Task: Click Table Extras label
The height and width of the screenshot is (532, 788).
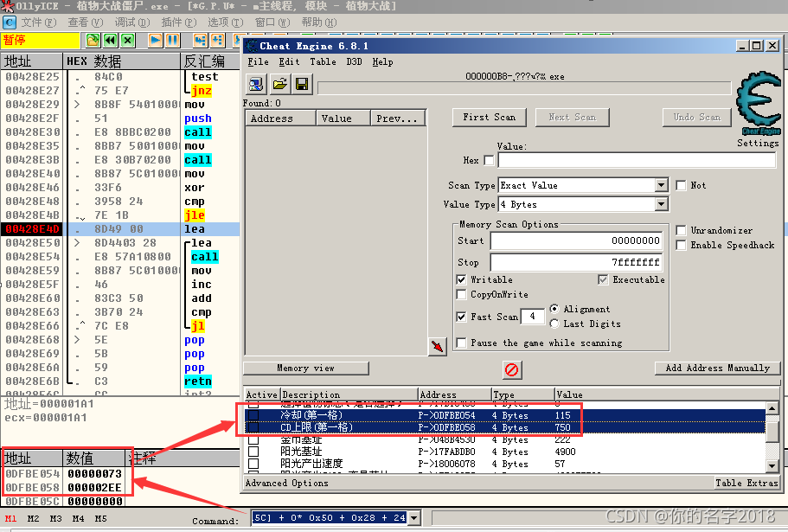Action: click(x=746, y=483)
